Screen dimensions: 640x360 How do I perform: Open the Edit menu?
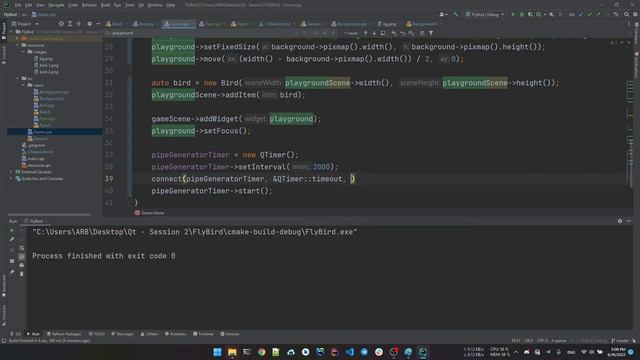[x=29, y=5]
